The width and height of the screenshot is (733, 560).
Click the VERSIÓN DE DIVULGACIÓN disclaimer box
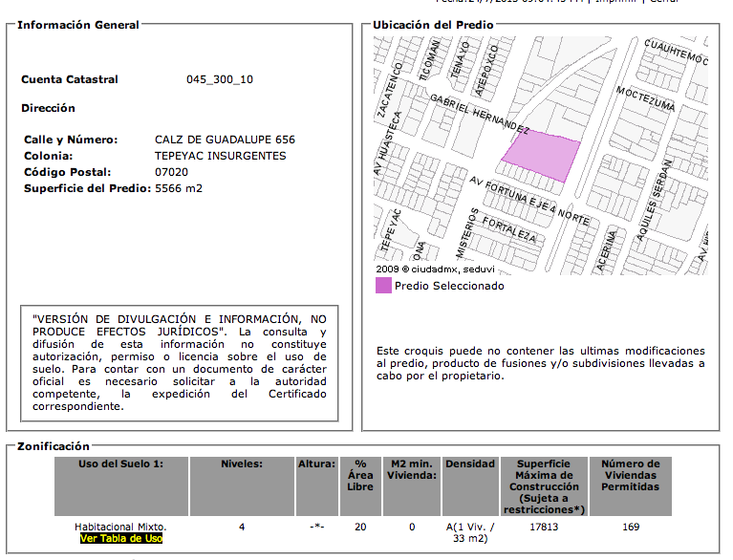coord(180,363)
